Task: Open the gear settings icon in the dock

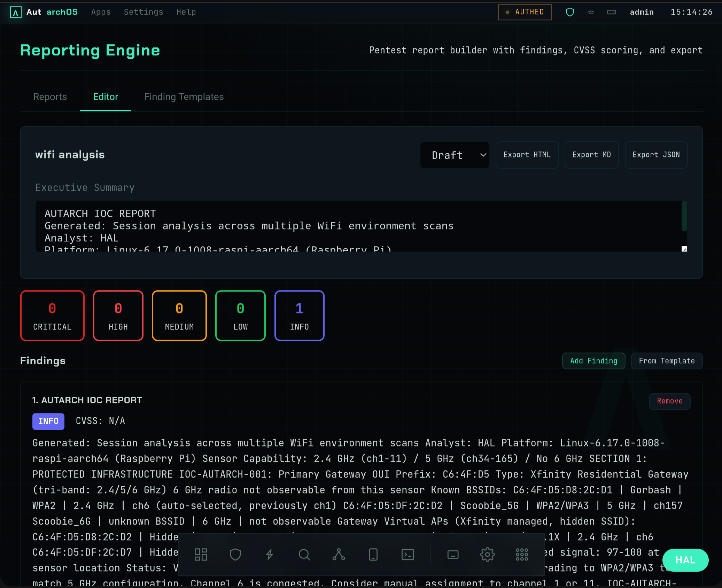Action: point(487,554)
